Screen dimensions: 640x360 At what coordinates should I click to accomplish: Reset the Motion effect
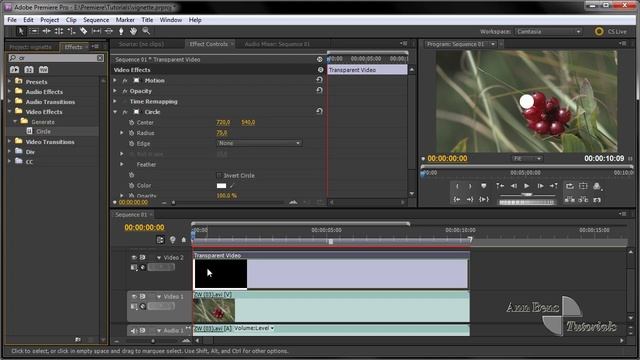click(319, 80)
